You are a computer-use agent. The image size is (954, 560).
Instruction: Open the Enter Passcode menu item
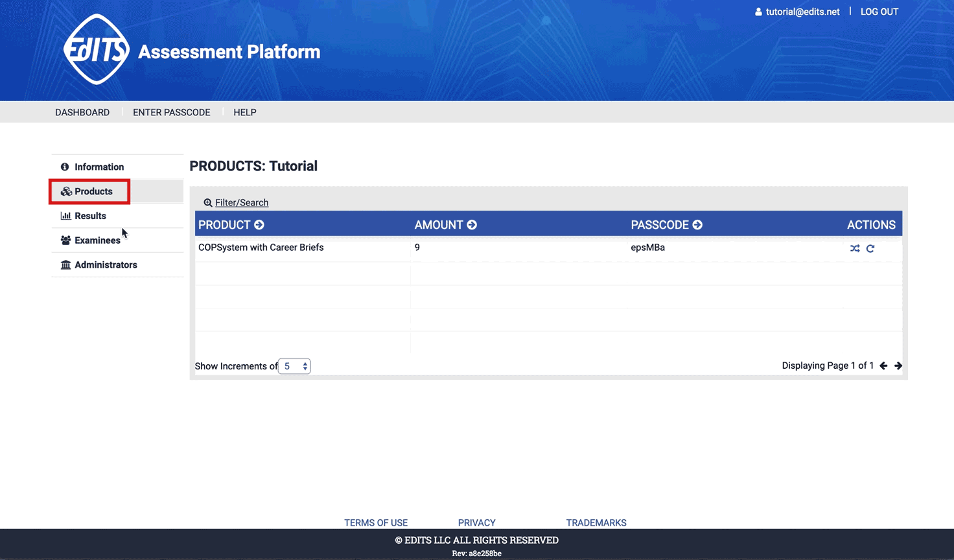[x=172, y=112]
